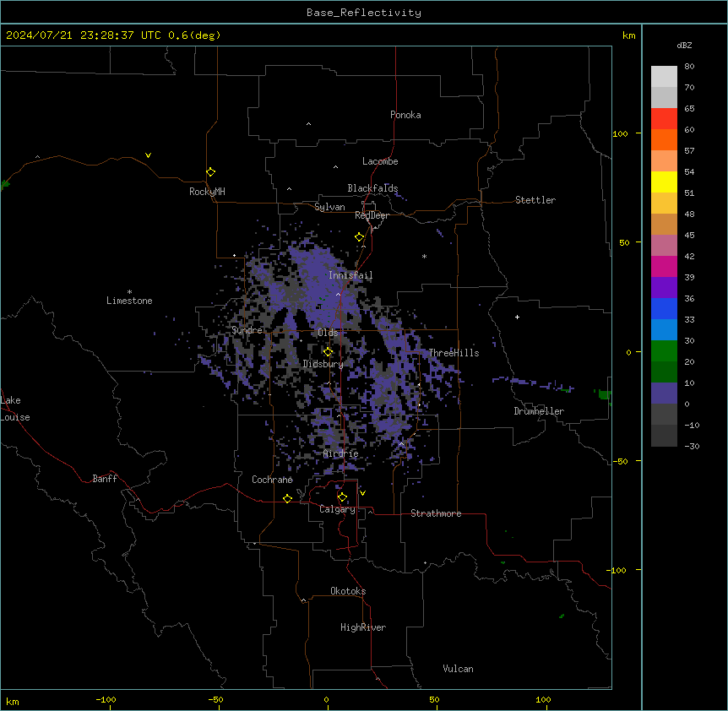The width and height of the screenshot is (728, 711).
Task: Select the yellow diamond marker directly above Calgary label
Action: point(342,497)
